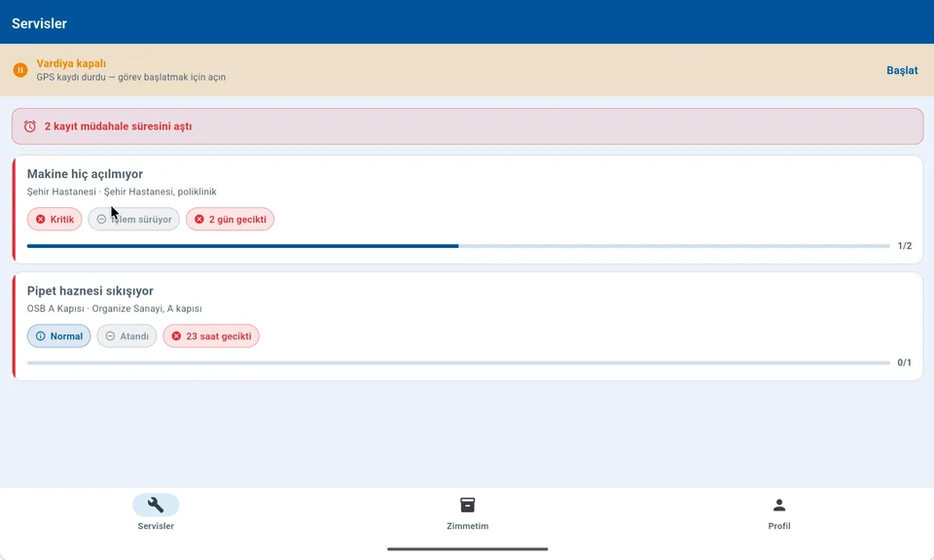Open the Servisler tab label in bottom navigation
The height and width of the screenshot is (560, 934).
tap(156, 526)
